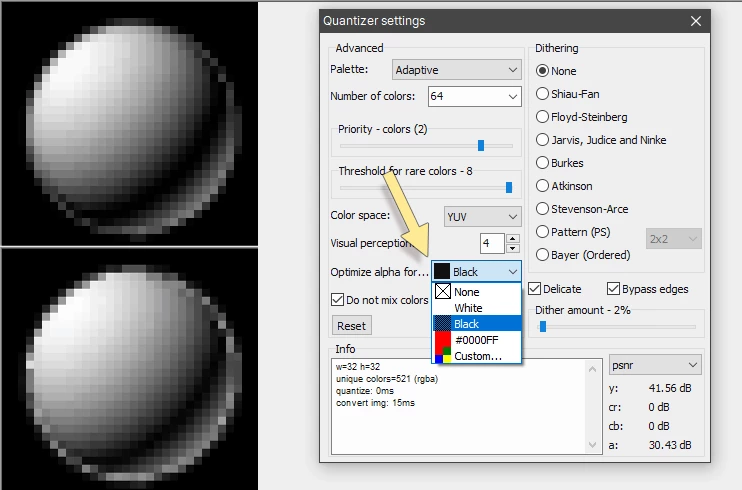Click the Reset button
Viewport: 742px width, 490px height.
(351, 326)
